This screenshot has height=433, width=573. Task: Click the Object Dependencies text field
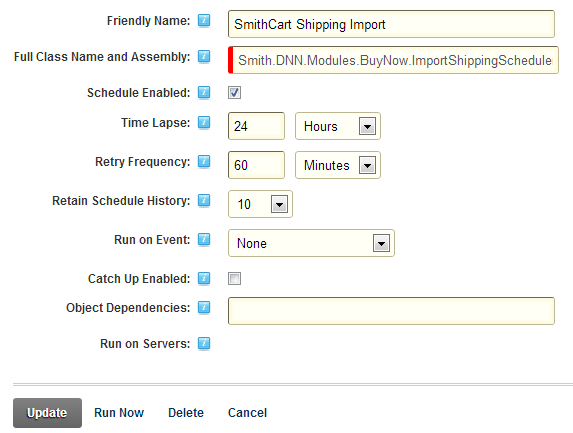point(391,311)
